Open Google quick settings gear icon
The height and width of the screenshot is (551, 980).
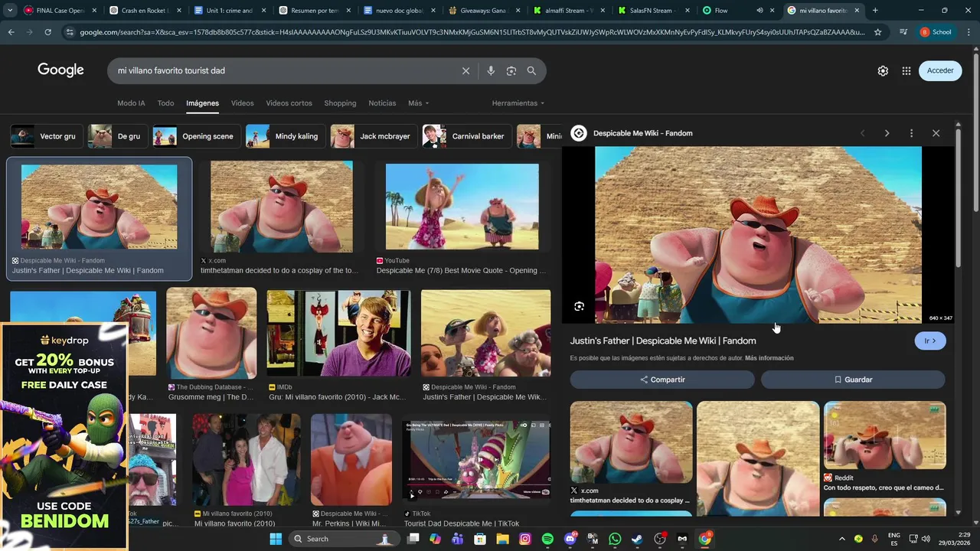point(883,70)
